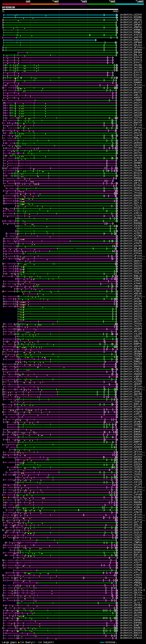The height and width of the screenshot is (644, 146).
Task: Click the cyan ~100% legend color bar
Action: coord(130,4)
